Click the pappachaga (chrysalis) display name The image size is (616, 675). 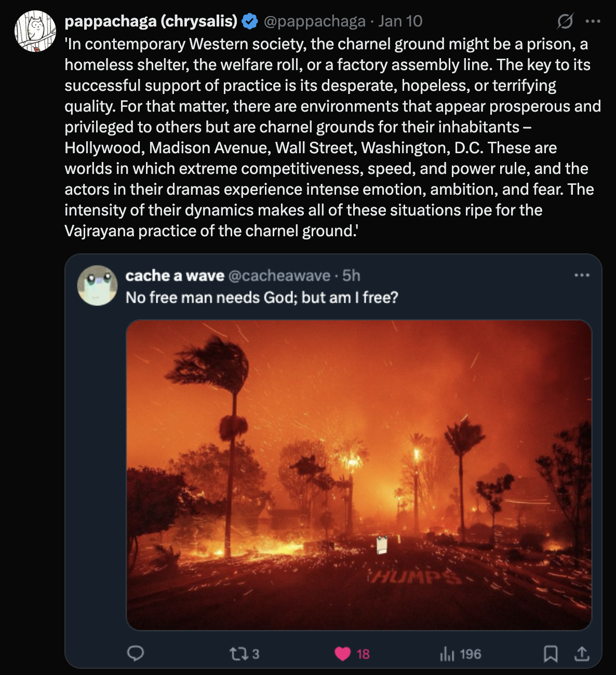coord(151,21)
